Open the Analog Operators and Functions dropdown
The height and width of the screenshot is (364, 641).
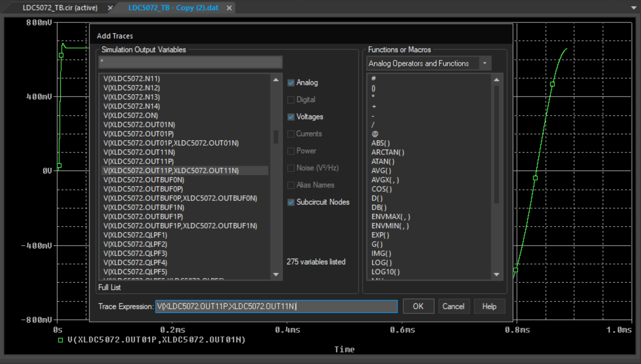[485, 63]
